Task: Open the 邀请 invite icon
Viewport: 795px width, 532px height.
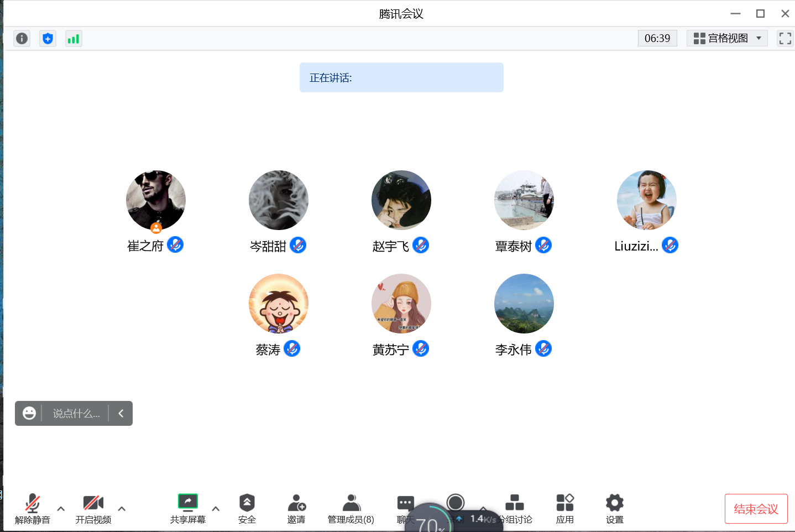Action: click(296, 508)
